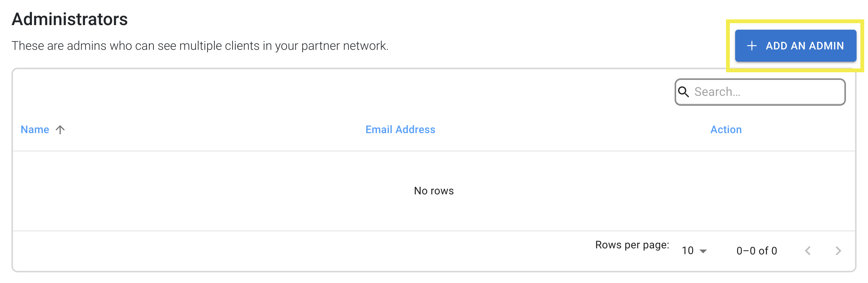Click the number 10 in pagination footer
The image size is (868, 283).
[688, 251]
